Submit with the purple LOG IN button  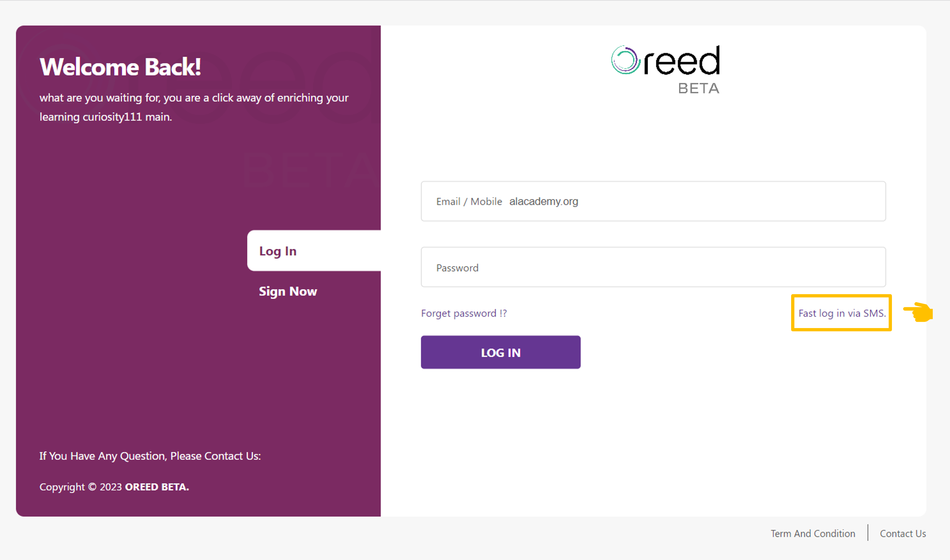pyautogui.click(x=501, y=352)
